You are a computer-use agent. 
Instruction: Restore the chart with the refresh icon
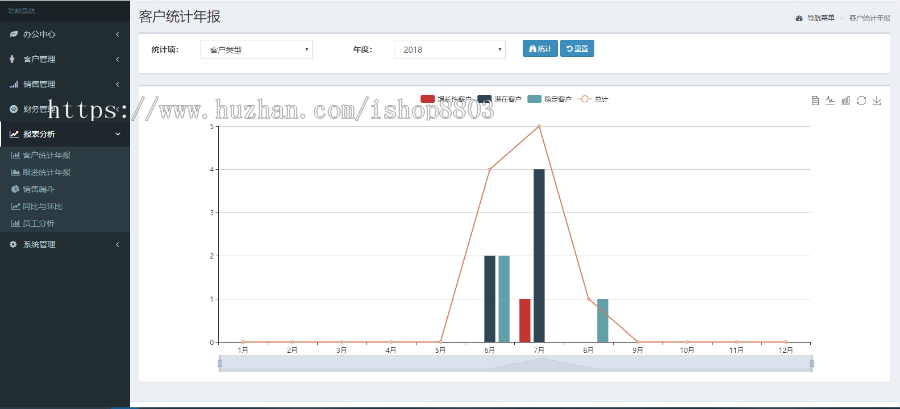click(x=861, y=100)
